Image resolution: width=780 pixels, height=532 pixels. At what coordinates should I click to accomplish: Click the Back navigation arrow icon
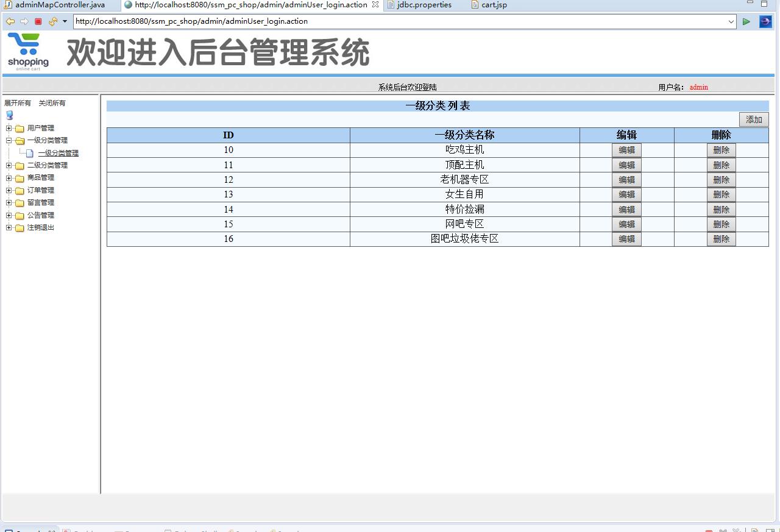click(x=10, y=21)
